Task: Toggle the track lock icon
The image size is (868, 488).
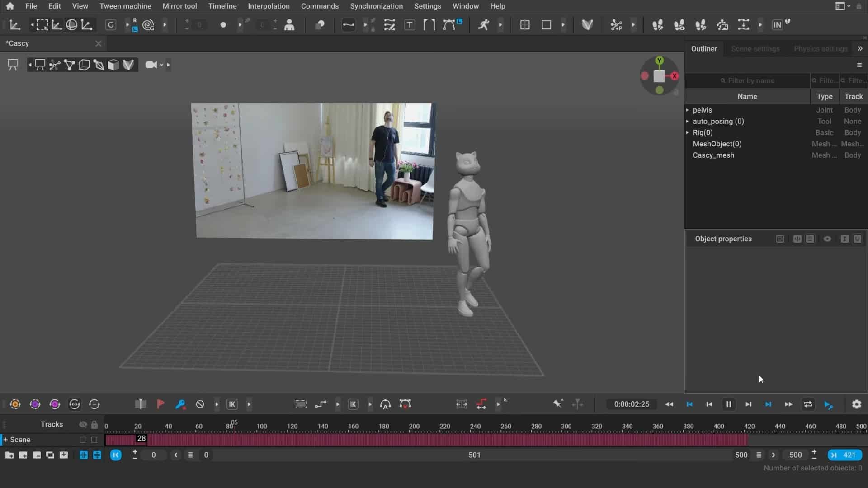Action: [x=94, y=424]
